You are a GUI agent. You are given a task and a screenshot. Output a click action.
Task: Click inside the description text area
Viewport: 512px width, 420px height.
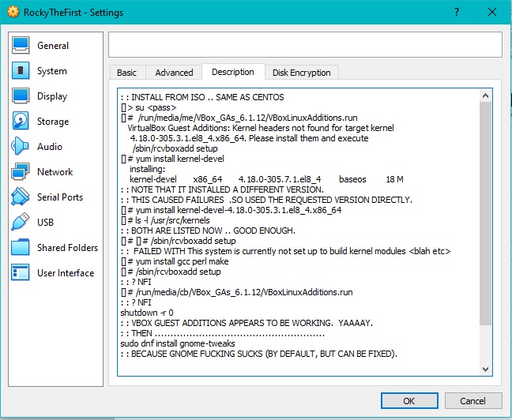299,232
